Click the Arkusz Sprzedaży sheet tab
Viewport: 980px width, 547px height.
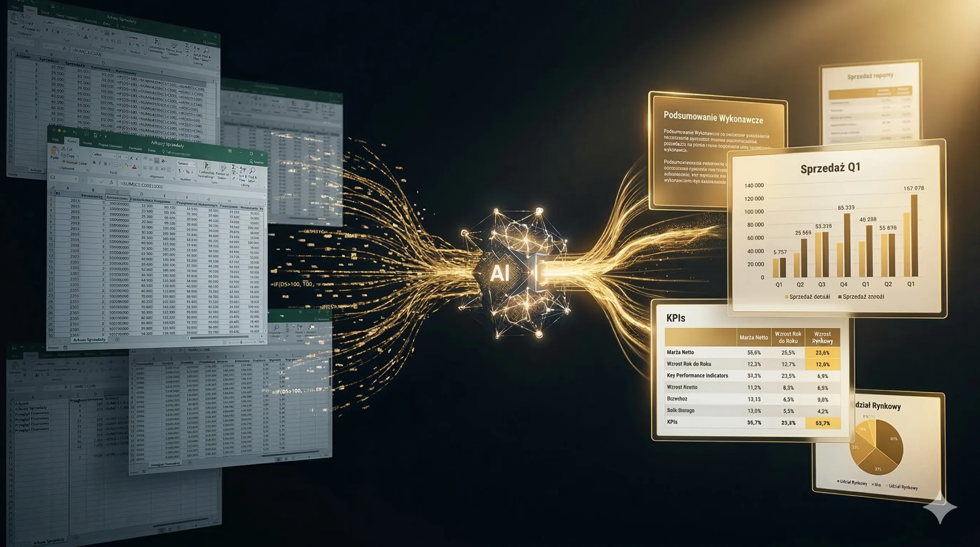pos(89,340)
